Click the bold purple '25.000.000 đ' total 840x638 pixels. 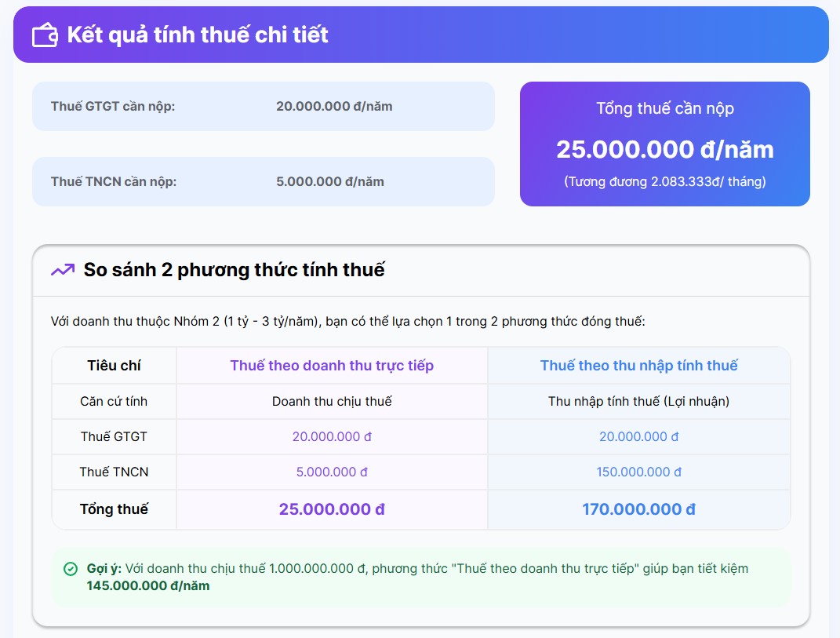332,509
